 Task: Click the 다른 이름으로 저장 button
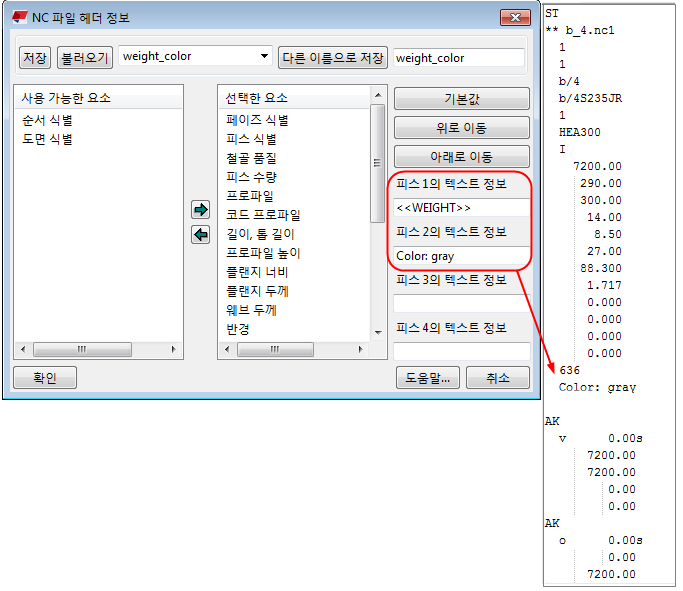(333, 58)
